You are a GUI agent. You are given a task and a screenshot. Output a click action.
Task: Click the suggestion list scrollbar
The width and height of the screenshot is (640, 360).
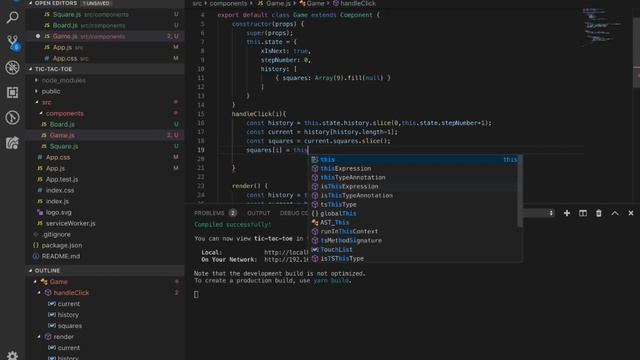coord(520,191)
